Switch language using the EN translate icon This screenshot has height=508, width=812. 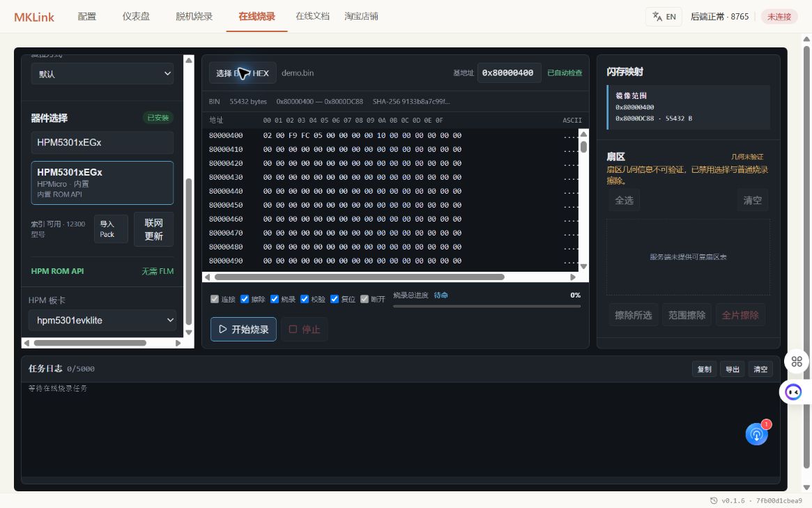pos(664,17)
